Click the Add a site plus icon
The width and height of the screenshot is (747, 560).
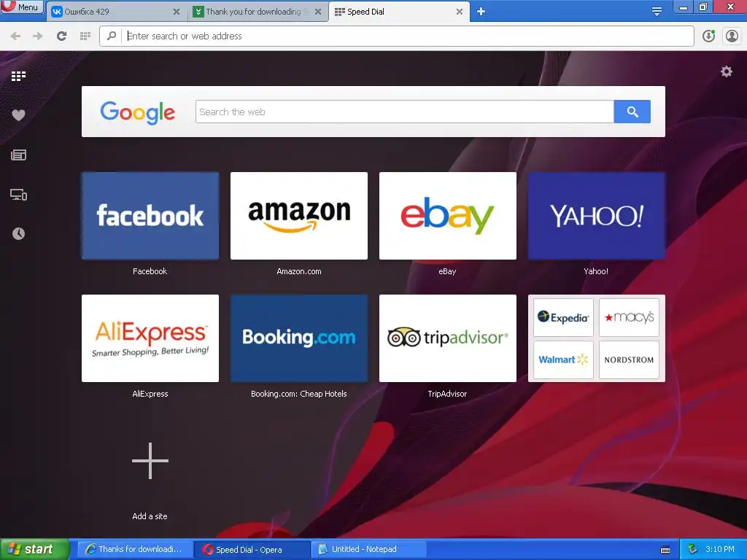coord(150,461)
